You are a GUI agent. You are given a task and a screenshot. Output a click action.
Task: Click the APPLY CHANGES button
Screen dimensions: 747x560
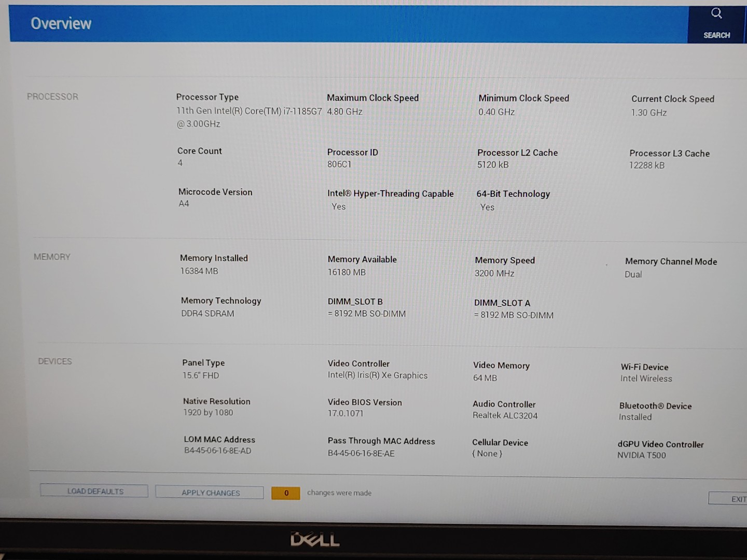coord(210,493)
